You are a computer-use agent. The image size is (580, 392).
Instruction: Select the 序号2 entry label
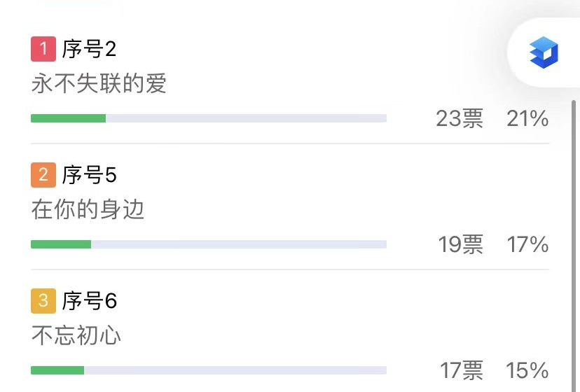pos(89,49)
